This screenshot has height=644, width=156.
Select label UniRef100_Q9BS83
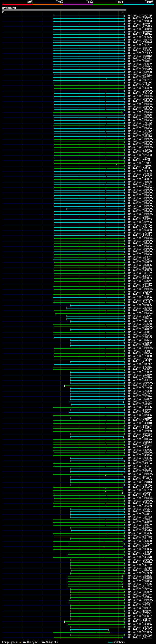[140, 629]
